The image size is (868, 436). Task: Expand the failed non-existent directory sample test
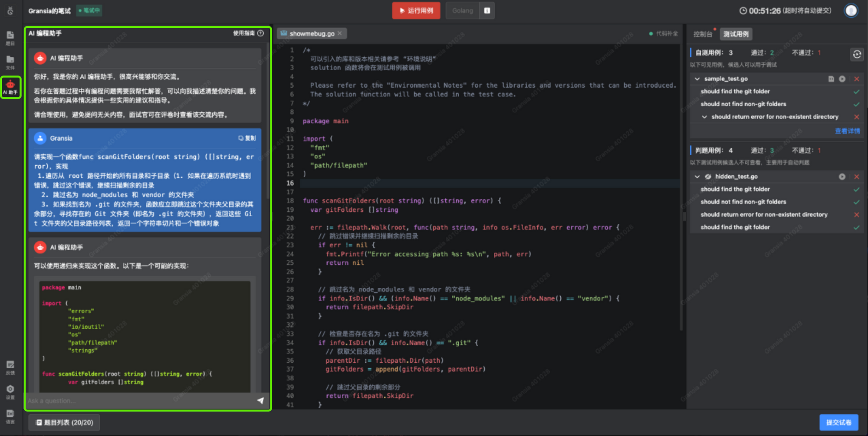click(x=704, y=117)
